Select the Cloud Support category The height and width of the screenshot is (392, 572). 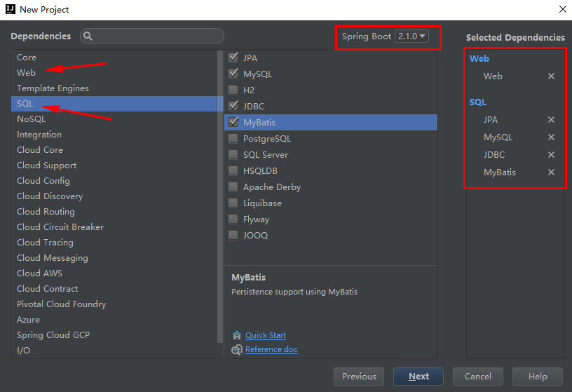point(114,165)
